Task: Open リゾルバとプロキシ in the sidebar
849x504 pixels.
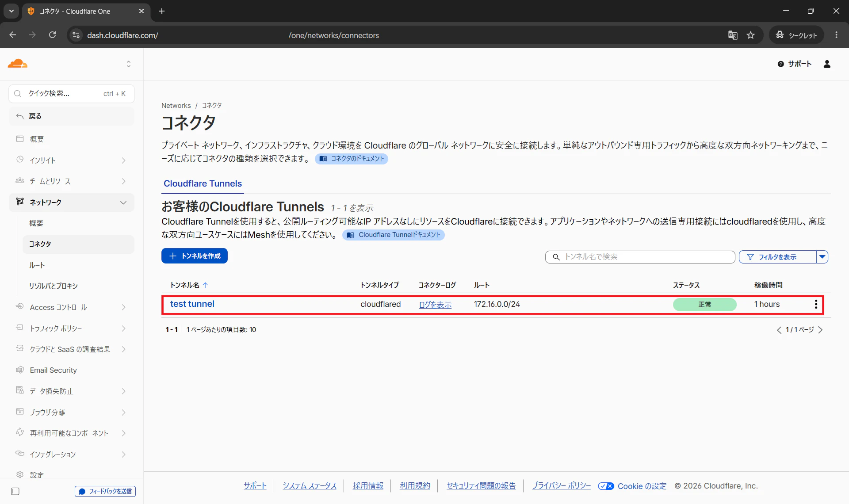Action: tap(54, 286)
